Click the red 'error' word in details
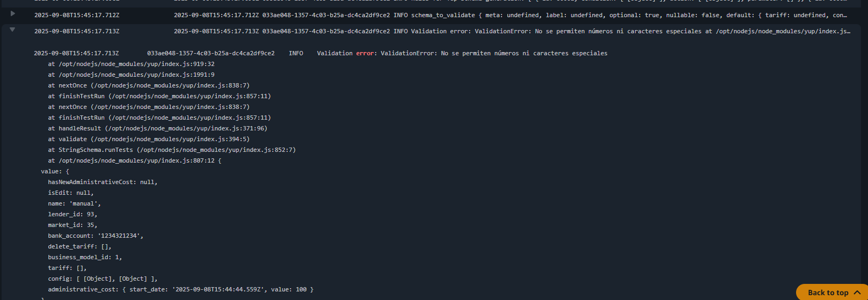 coord(366,53)
